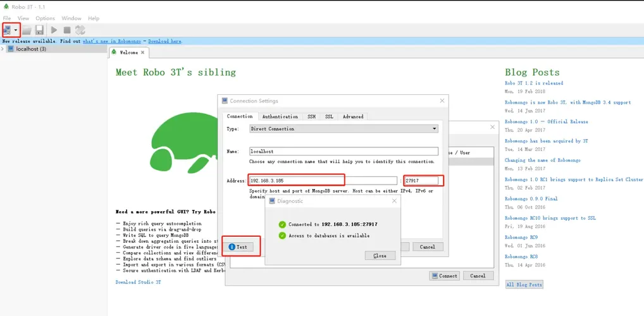Select the Welcome tab
Viewport: 644px width, 316px height.
coord(128,52)
